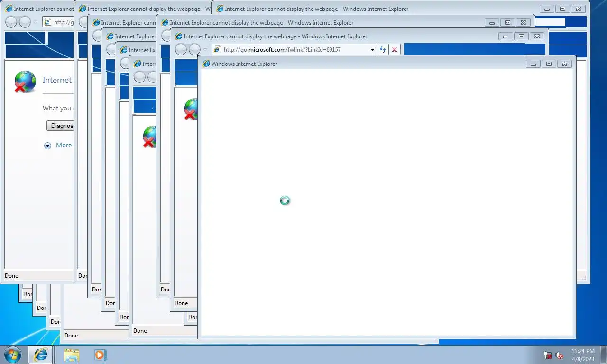Minimize the go.microsoft.com Internet Explorer window
The height and width of the screenshot is (364, 607).
506,36
